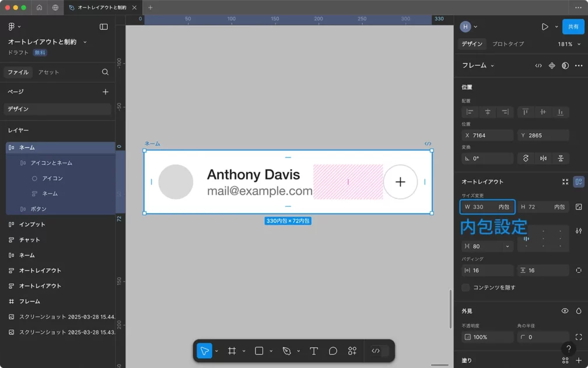Click the Frame tool in bottom toolbar
This screenshot has width=588, height=368.
[x=232, y=351]
